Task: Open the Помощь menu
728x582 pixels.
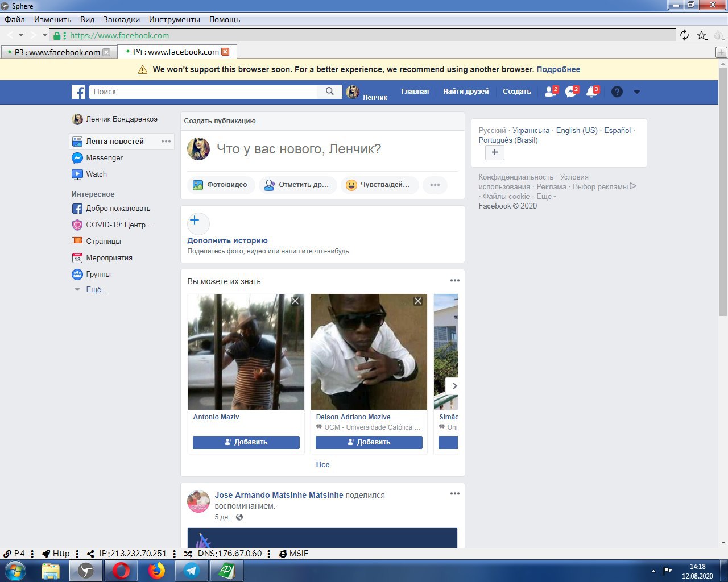Action: click(x=225, y=19)
